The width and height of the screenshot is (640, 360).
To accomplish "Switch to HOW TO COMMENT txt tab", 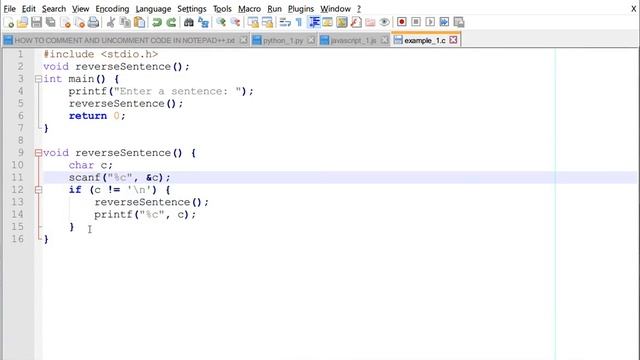I will (125, 40).
